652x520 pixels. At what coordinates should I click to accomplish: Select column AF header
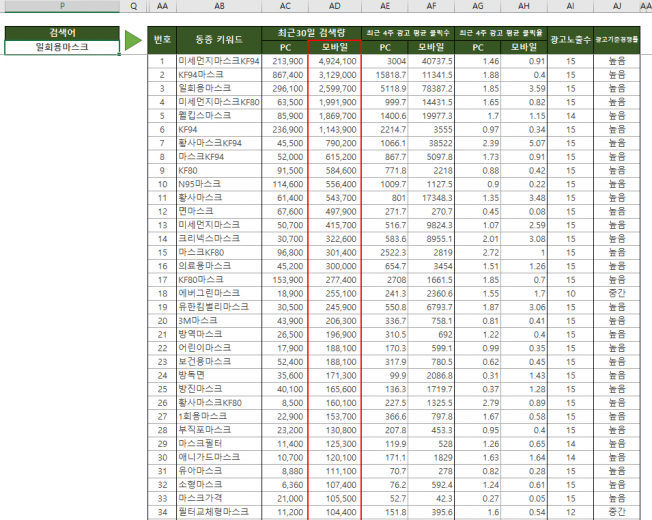(x=431, y=6)
